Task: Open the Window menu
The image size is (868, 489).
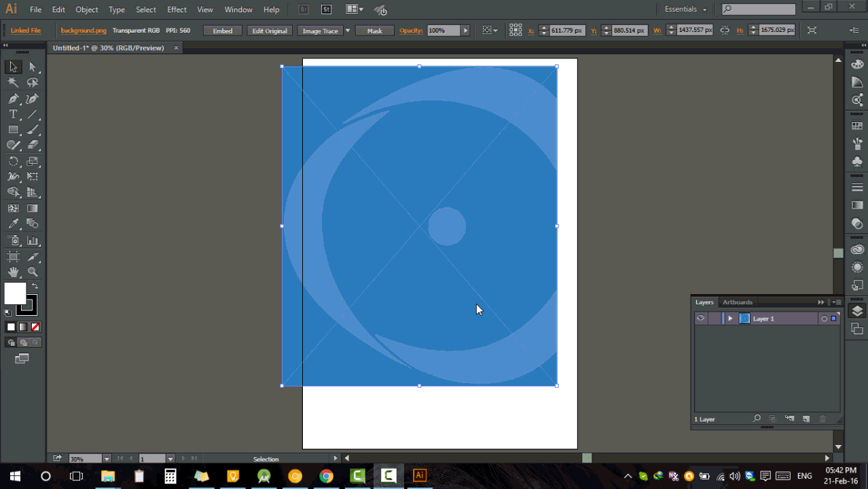Action: point(238,10)
